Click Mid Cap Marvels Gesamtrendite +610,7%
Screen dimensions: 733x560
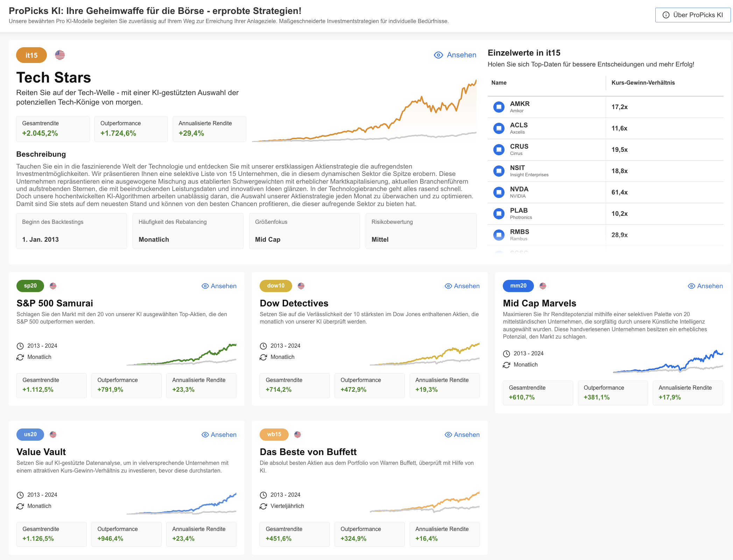[538, 393]
